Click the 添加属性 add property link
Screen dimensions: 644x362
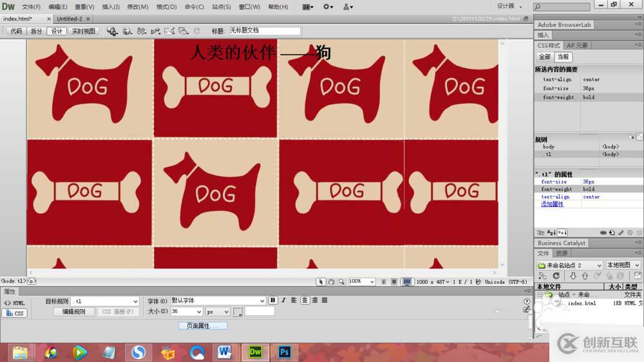click(x=552, y=204)
